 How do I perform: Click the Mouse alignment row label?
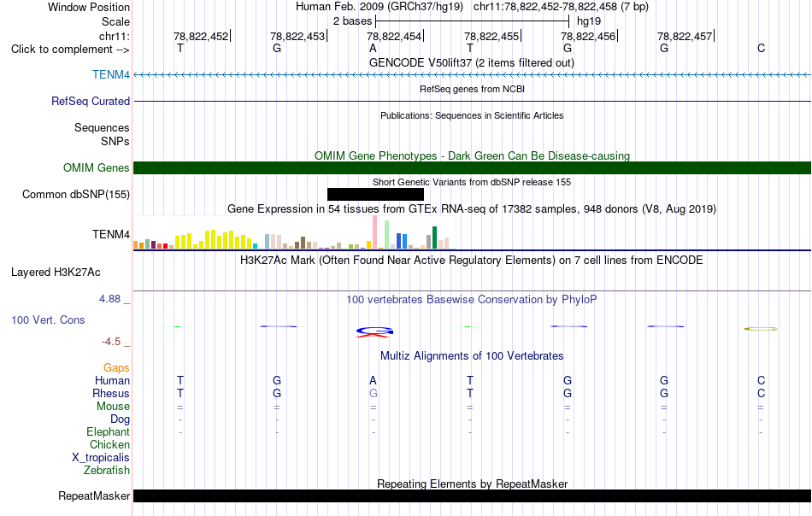click(x=113, y=407)
